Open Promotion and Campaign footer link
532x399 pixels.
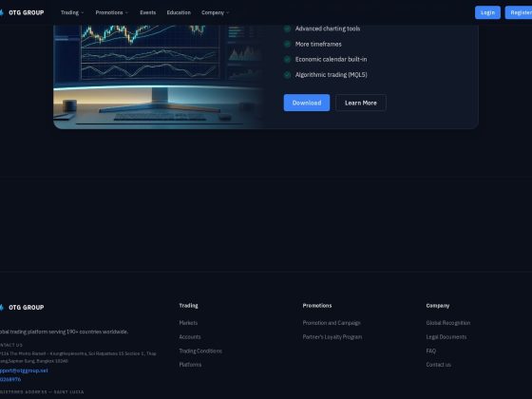pyautogui.click(x=332, y=323)
